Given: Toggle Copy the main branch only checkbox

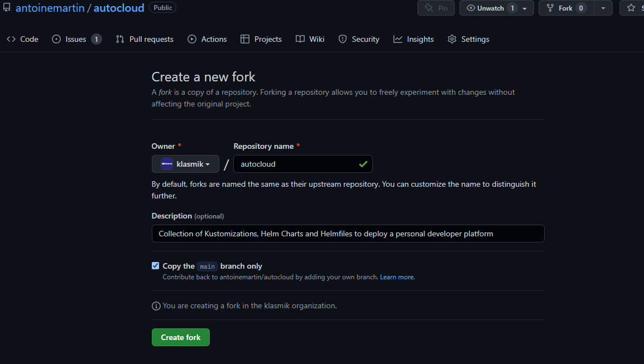Looking at the screenshot, I should [155, 265].
